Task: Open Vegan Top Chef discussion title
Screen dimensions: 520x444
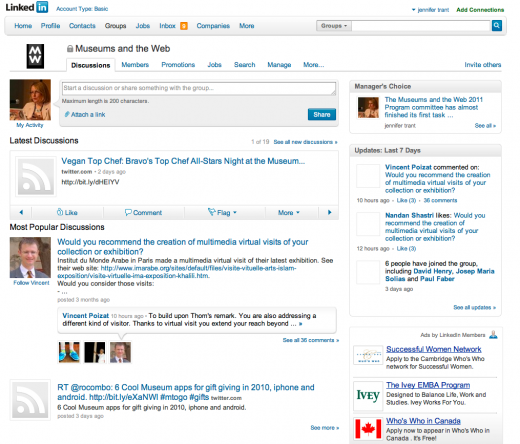Action: (183, 161)
